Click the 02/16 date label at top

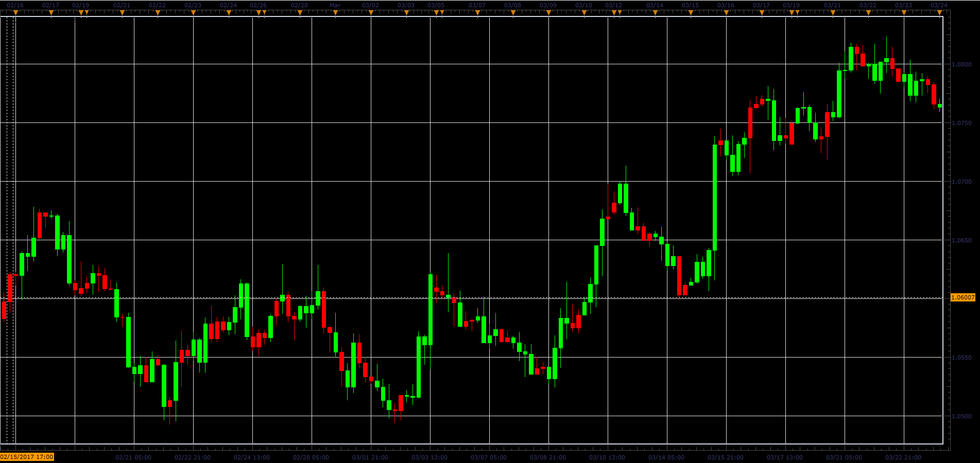pos(15,5)
